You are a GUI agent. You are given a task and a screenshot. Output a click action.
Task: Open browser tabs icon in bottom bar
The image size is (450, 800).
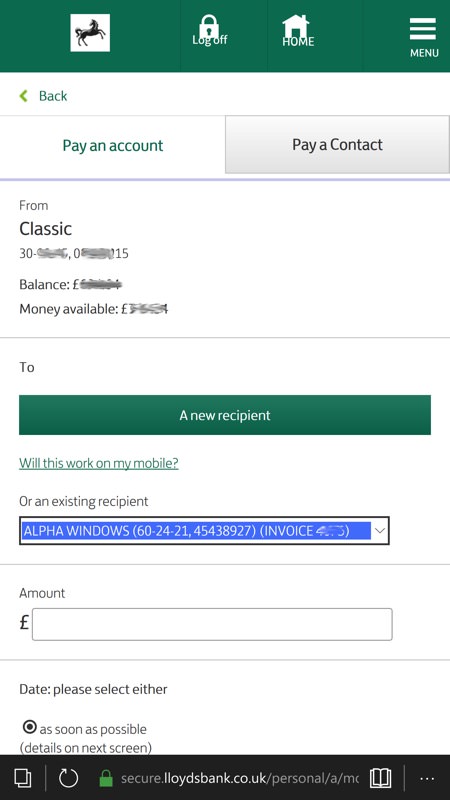[22, 778]
